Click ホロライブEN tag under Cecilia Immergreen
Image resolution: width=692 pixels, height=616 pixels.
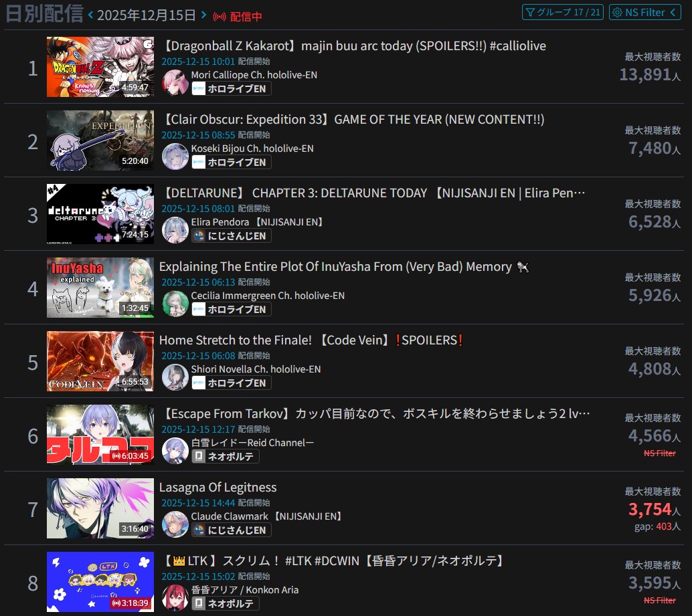click(x=232, y=310)
